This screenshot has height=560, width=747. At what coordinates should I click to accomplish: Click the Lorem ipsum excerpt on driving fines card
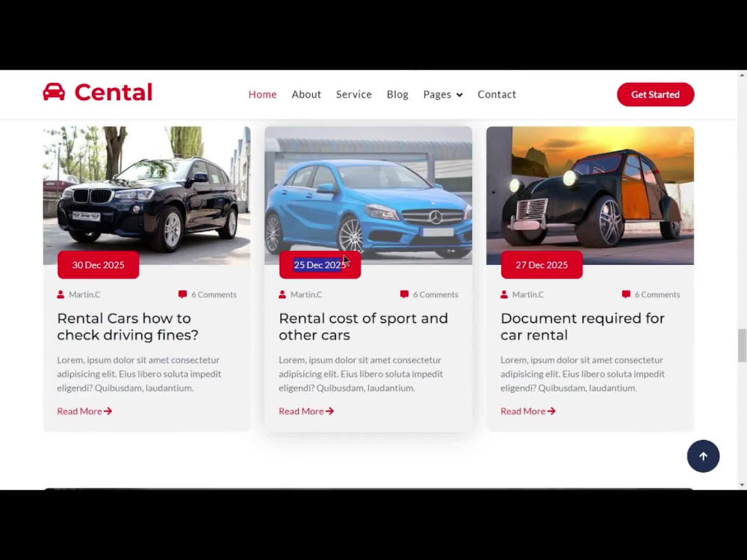pos(139,374)
